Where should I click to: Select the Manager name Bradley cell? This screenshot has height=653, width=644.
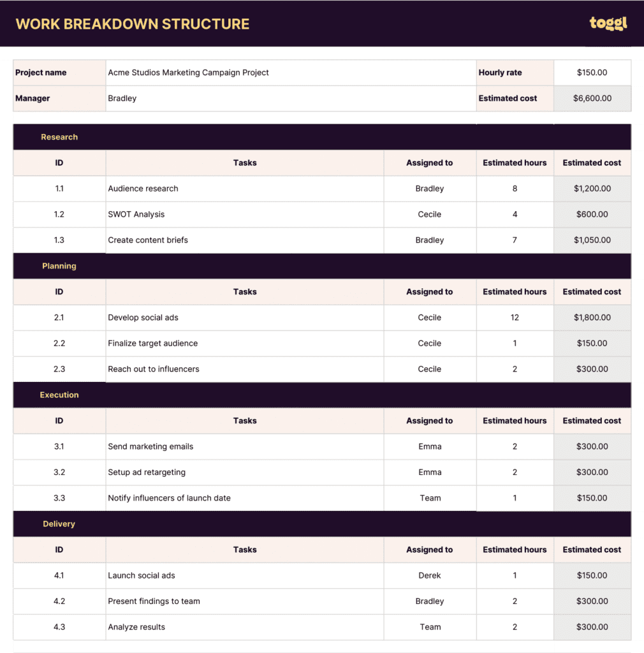122,98
